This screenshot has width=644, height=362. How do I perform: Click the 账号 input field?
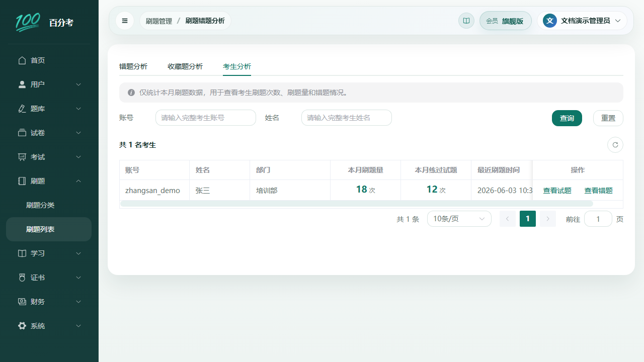tap(206, 118)
